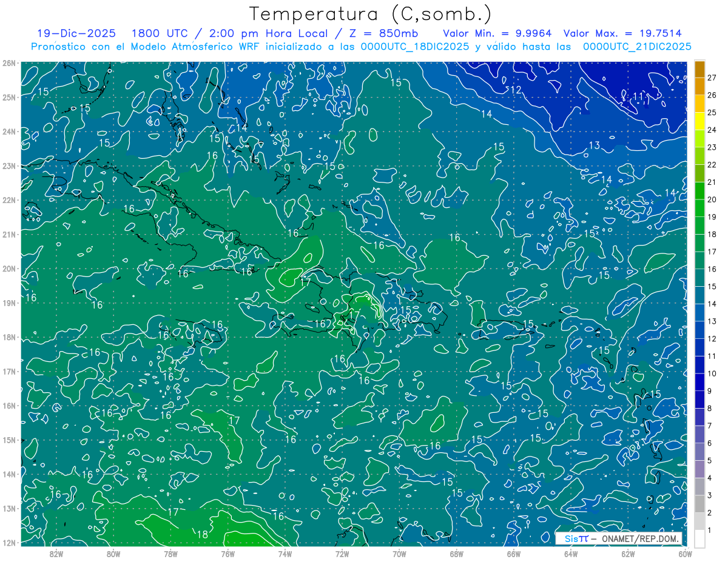Click the "76W" longitude axis label
Image resolution: width=728 pixels, height=562 pixels.
click(x=227, y=553)
